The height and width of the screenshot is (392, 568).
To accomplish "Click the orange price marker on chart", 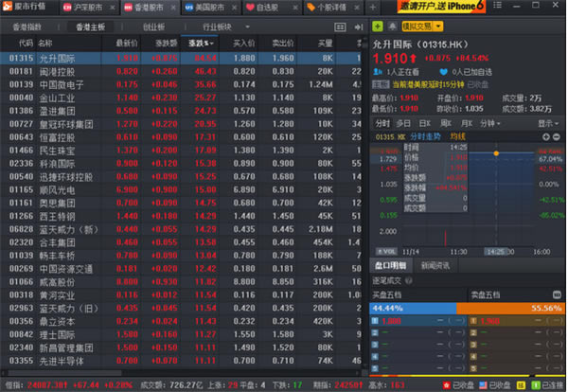I will [x=496, y=153].
